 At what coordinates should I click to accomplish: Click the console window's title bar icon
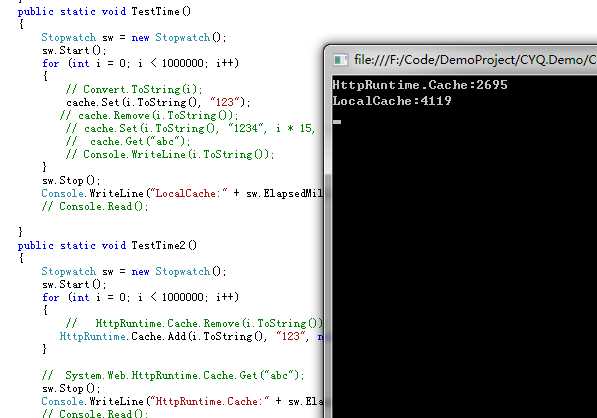340,60
